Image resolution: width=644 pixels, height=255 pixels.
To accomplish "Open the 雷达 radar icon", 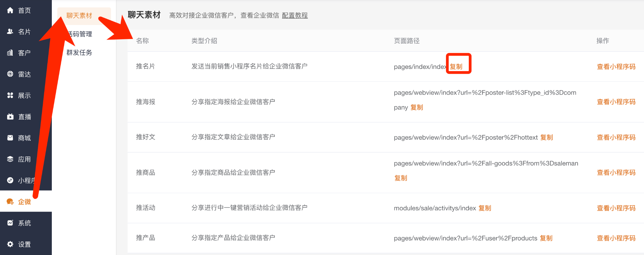I will pyautogui.click(x=10, y=74).
